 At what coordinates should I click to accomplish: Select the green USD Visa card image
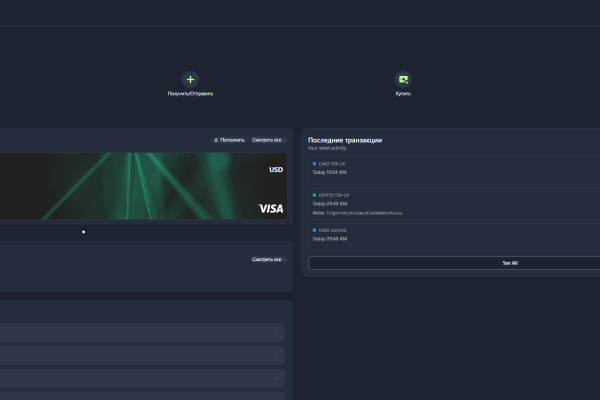143,186
